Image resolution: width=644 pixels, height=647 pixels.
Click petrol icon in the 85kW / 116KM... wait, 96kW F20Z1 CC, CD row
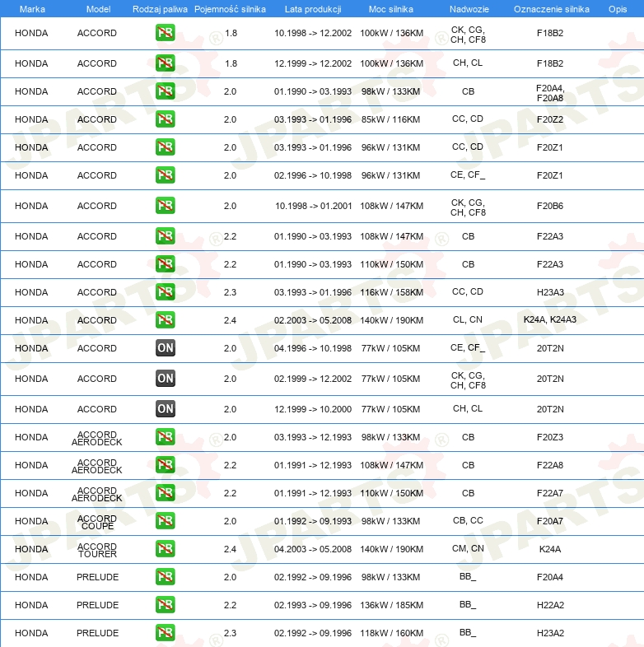point(166,147)
